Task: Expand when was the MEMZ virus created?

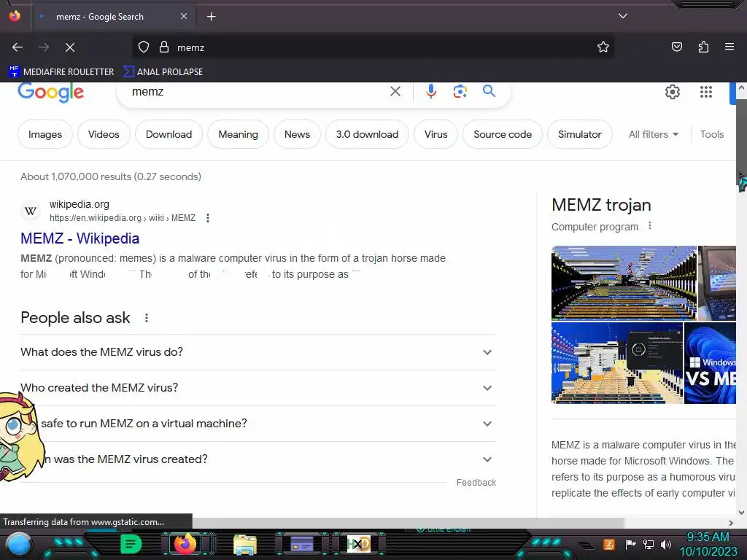Action: (x=258, y=459)
